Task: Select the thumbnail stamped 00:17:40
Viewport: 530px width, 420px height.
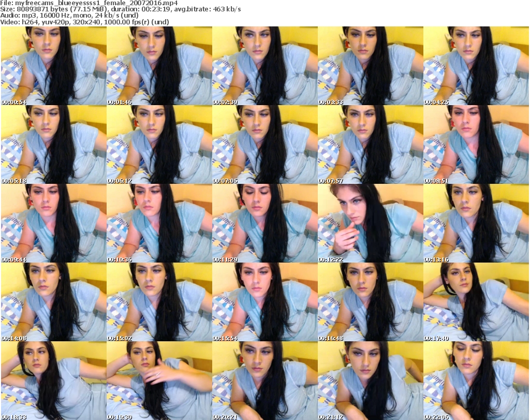Action: coord(476,302)
